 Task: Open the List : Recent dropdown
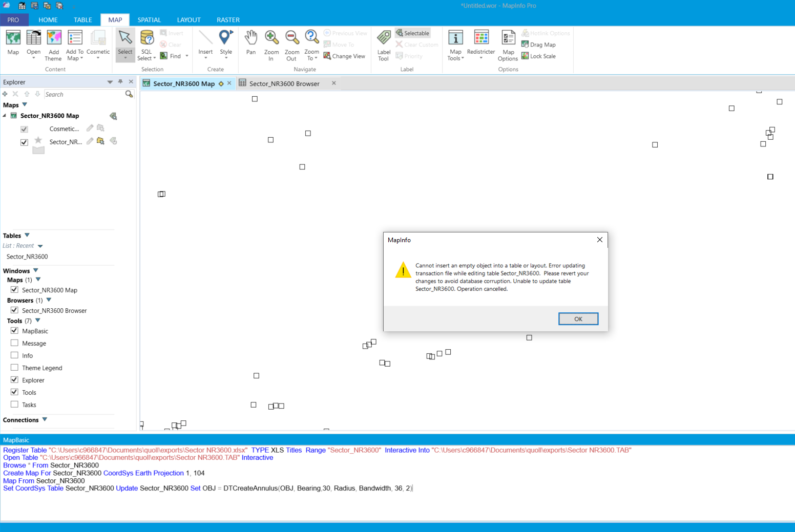[40, 246]
